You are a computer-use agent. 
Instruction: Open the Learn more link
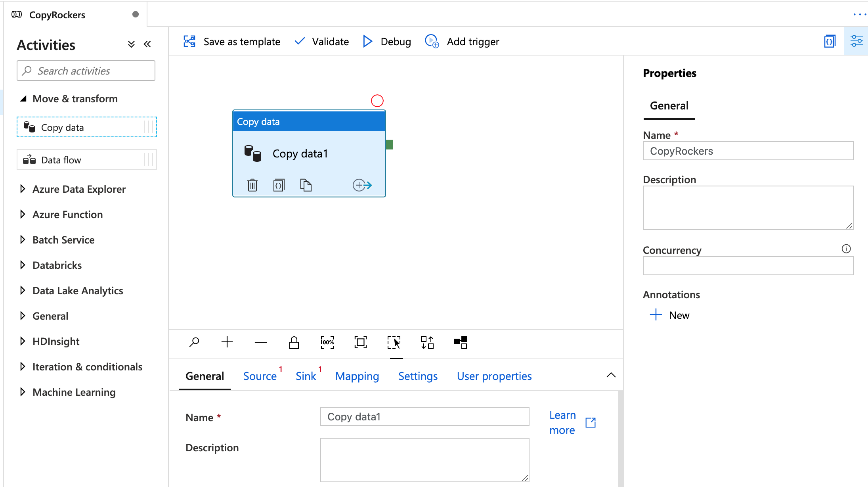(572, 422)
